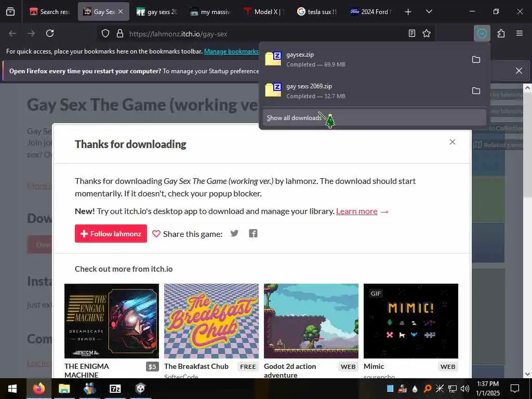This screenshot has width=532, height=399.
Task: Click The Breakfast Chub title link
Action: click(196, 366)
